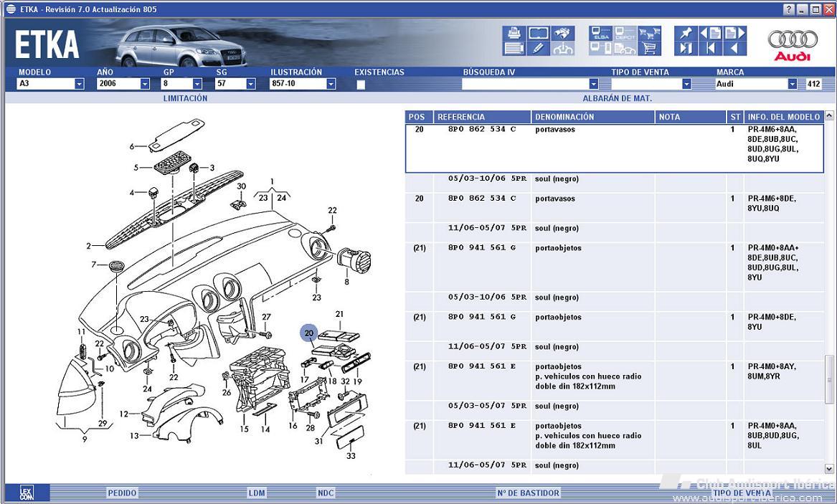Screen dimensions: 837x504
Task: Open the ELBA terminal icon
Action: 600,33
